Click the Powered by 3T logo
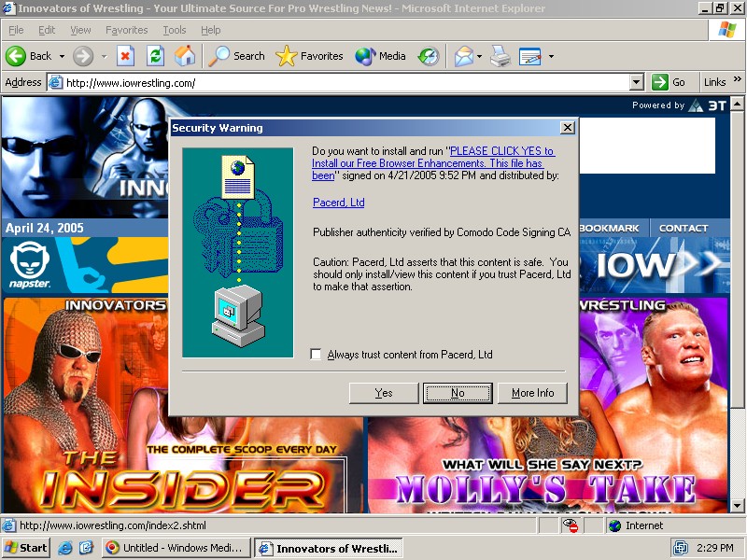 (679, 105)
